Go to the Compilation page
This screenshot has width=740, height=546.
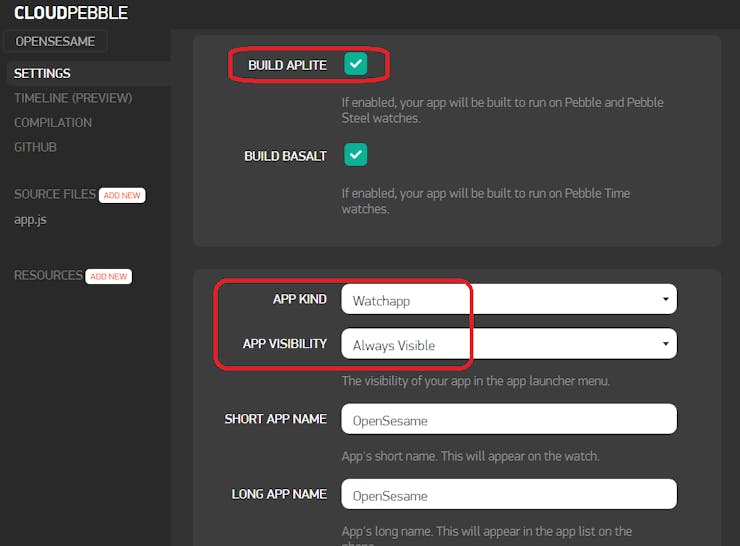pos(53,123)
